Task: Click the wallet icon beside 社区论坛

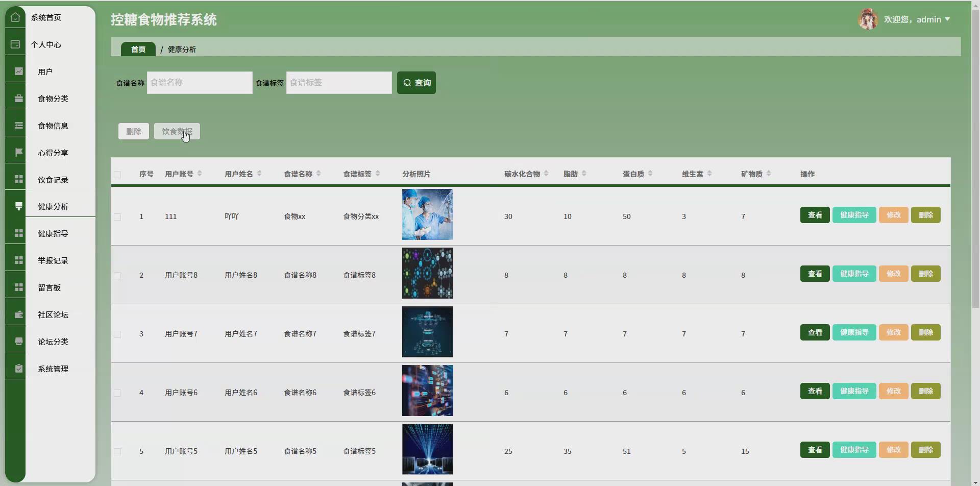Action: coord(19,314)
